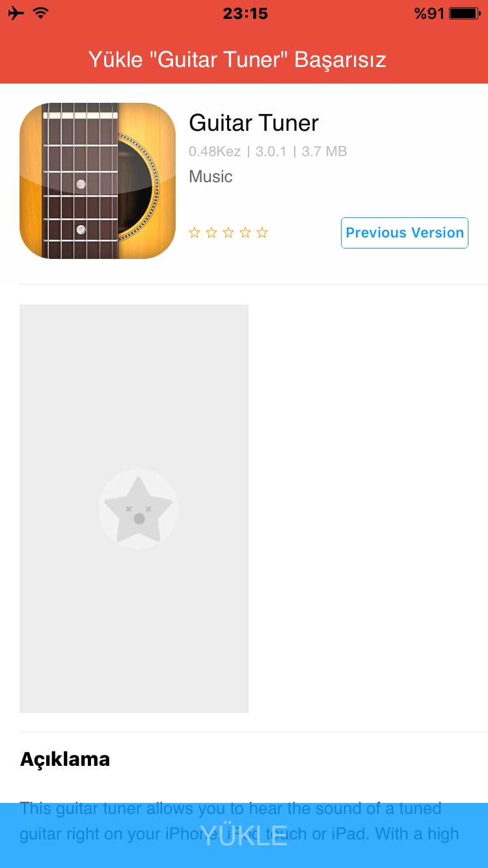Tap the blue YÜKLE install button
488x868 pixels.
(x=244, y=835)
